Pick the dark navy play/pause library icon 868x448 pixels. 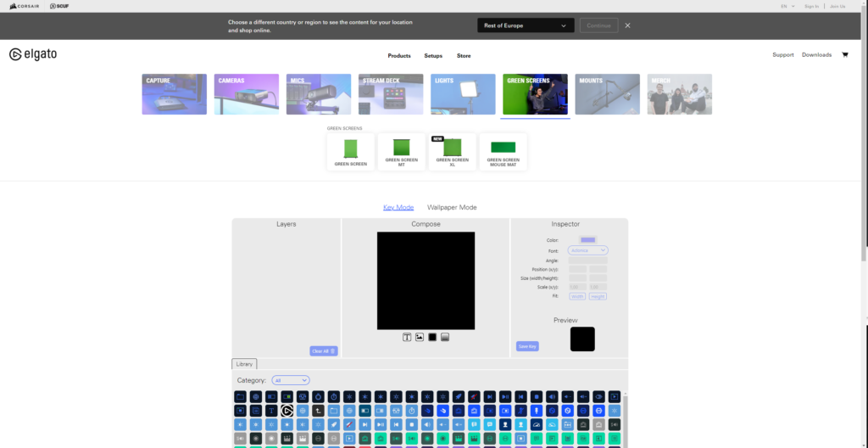point(505,396)
